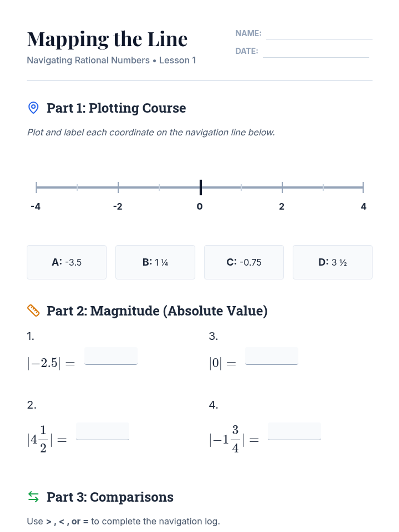Select coordinate card D: 3 ½
The height and width of the screenshot is (532, 399).
[x=332, y=262]
